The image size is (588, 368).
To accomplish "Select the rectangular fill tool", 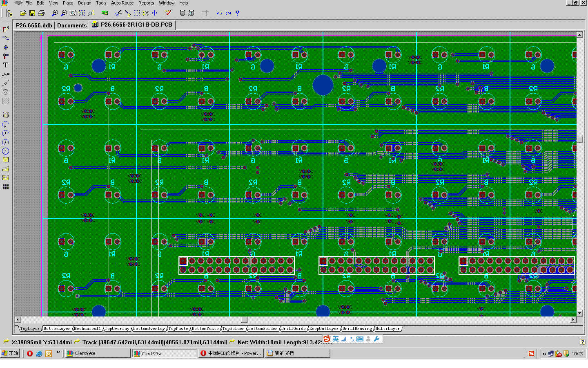I will click(6, 160).
